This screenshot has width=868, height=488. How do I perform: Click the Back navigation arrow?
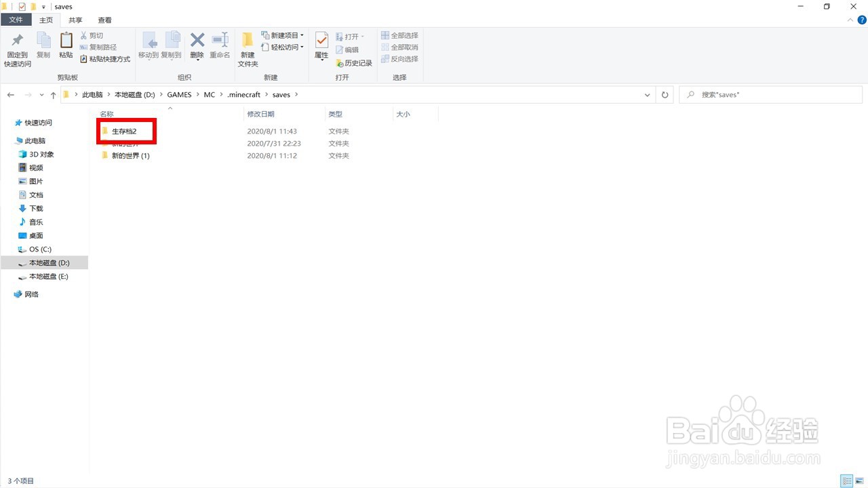(11, 95)
